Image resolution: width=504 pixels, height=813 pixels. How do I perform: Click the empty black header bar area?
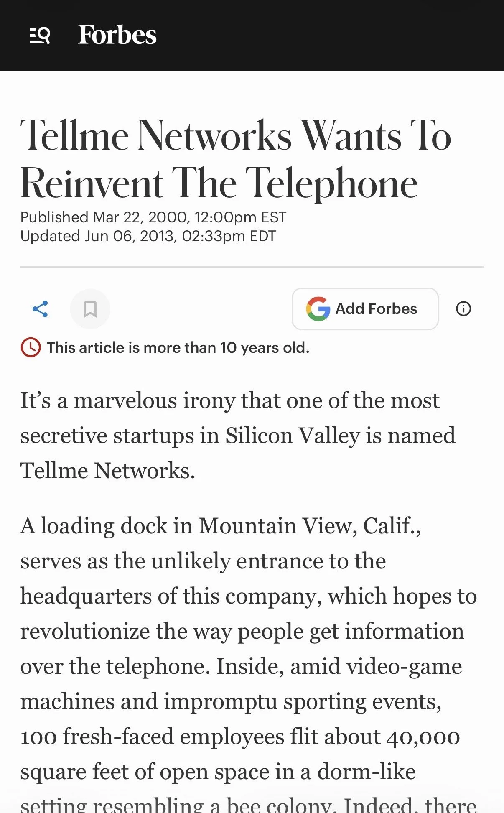coord(330,35)
